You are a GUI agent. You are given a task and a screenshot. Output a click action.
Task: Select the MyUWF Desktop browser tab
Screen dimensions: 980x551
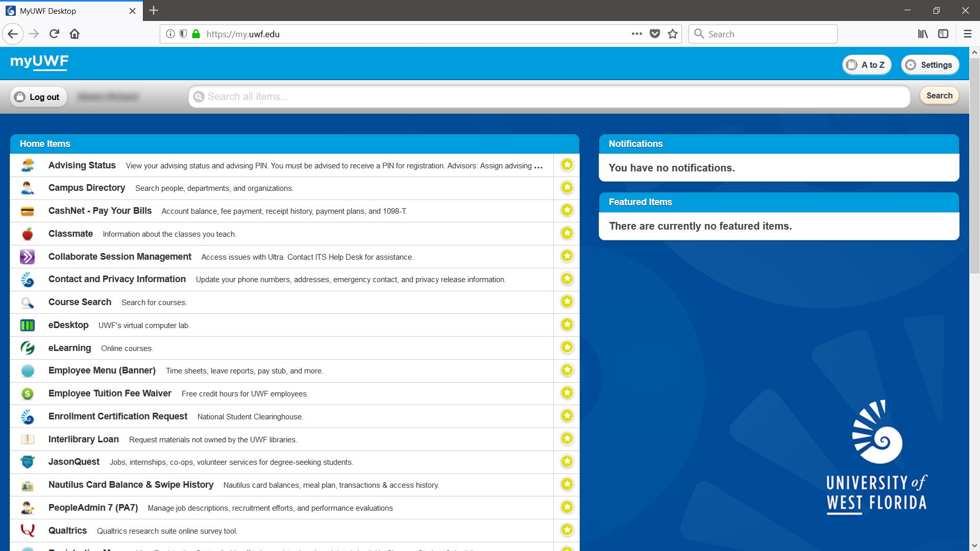click(71, 11)
